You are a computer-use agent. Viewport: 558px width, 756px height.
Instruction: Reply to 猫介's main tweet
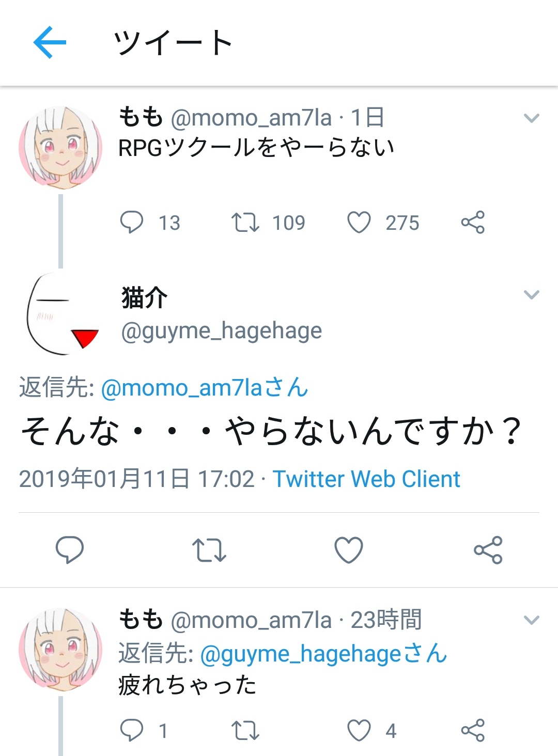(70, 549)
